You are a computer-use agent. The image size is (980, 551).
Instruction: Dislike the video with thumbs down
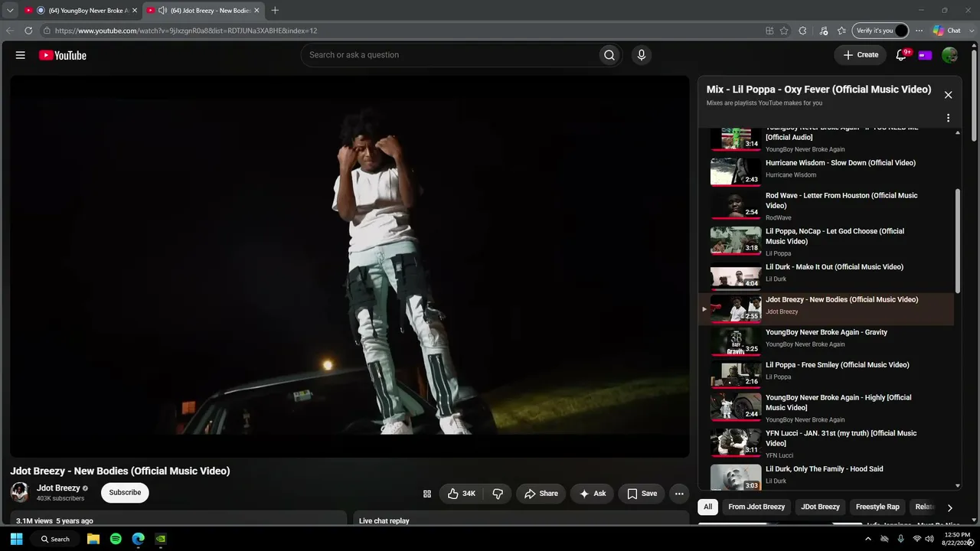[498, 494]
